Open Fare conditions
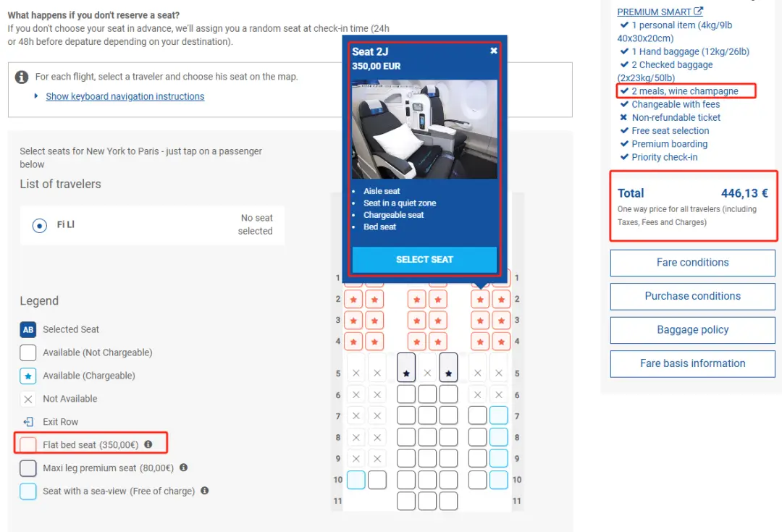The height and width of the screenshot is (532, 782). [692, 263]
